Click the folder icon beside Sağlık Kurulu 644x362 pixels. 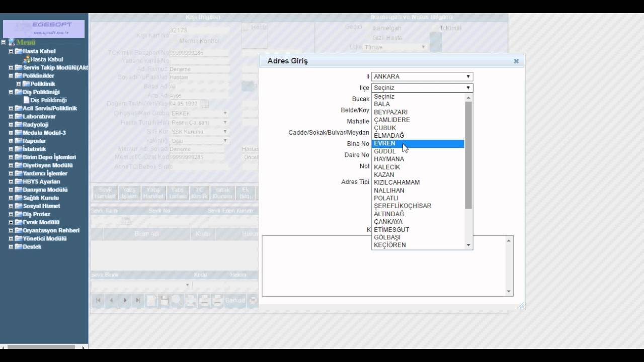(19, 198)
